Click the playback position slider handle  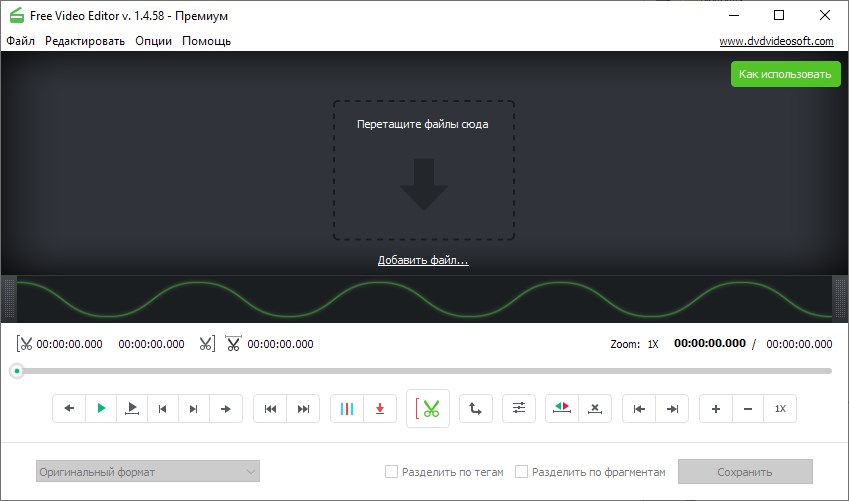pyautogui.click(x=17, y=371)
